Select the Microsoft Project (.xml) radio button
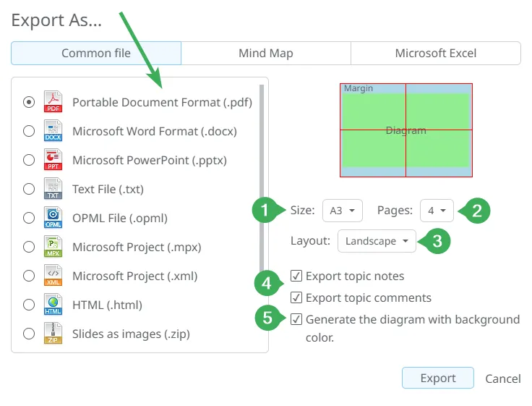This screenshot has width=532, height=406. coord(29,276)
